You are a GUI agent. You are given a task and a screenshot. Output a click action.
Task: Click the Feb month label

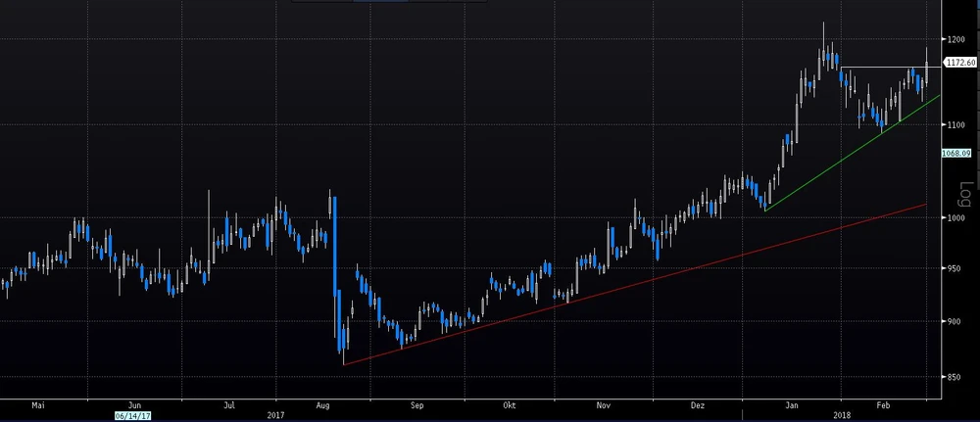click(x=884, y=405)
